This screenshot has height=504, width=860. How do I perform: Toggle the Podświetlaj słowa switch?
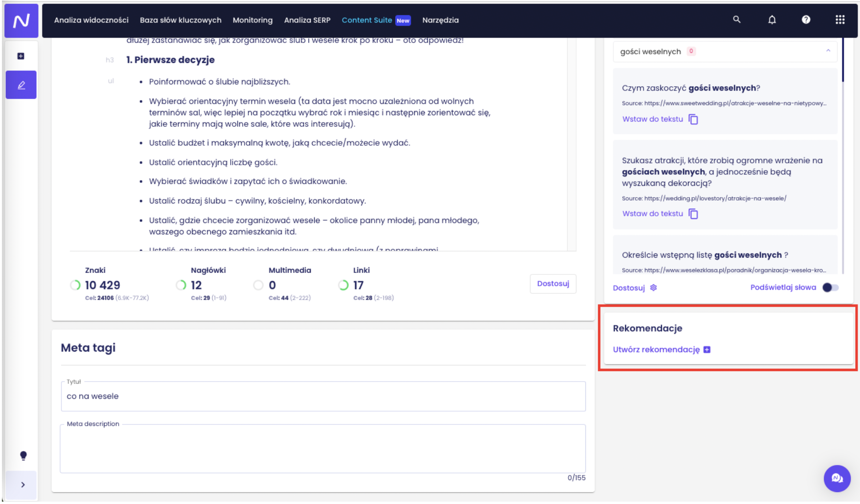pyautogui.click(x=830, y=287)
